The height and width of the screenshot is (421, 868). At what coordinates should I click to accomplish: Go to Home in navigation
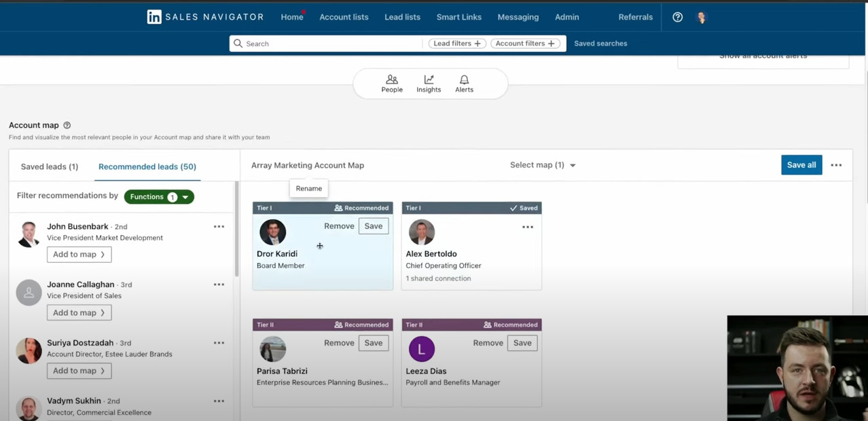292,17
